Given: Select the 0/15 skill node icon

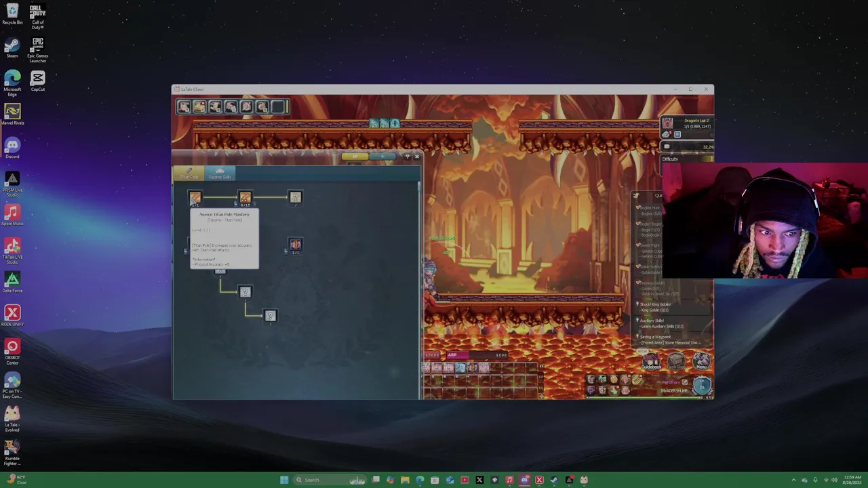Looking at the screenshot, I should pyautogui.click(x=245, y=197).
